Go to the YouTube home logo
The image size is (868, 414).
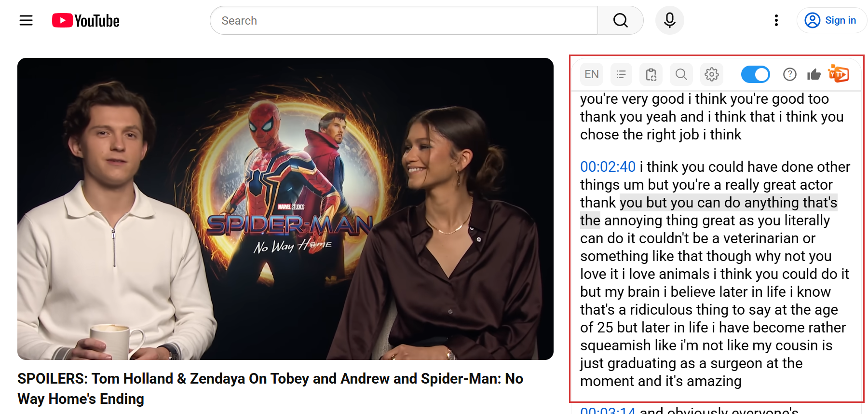(x=86, y=20)
